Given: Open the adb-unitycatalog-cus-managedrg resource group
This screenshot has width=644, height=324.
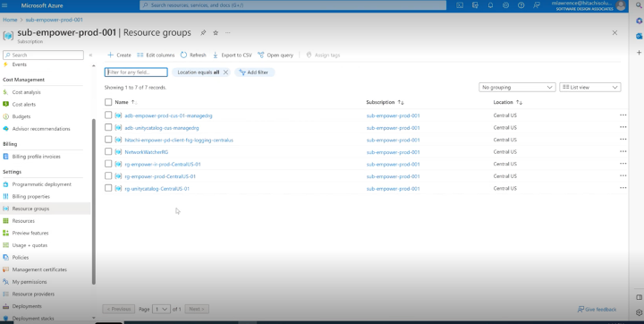Looking at the screenshot, I should point(162,128).
